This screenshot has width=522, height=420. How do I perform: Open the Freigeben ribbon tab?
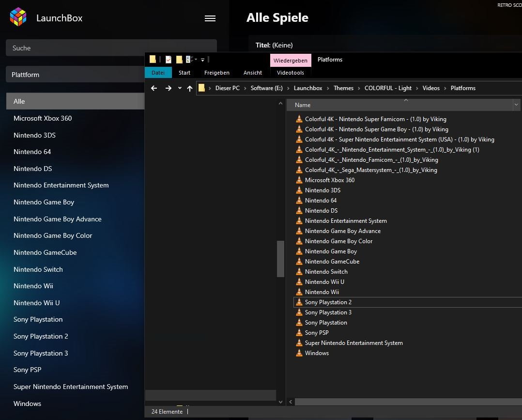click(217, 73)
